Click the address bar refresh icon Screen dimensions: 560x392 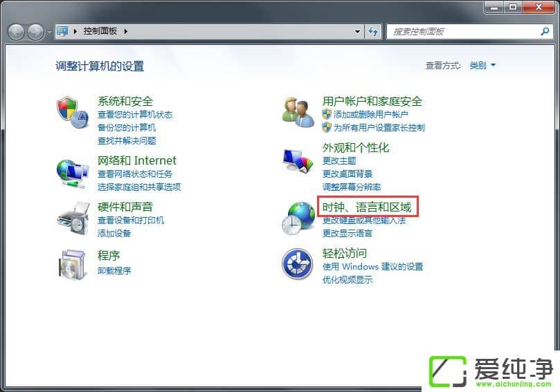tap(374, 31)
